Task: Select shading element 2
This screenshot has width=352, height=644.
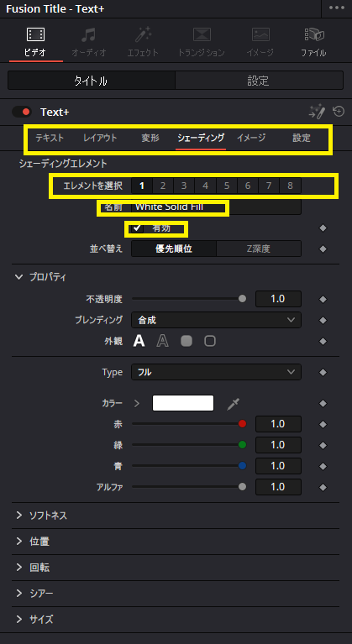Action: coord(163,186)
